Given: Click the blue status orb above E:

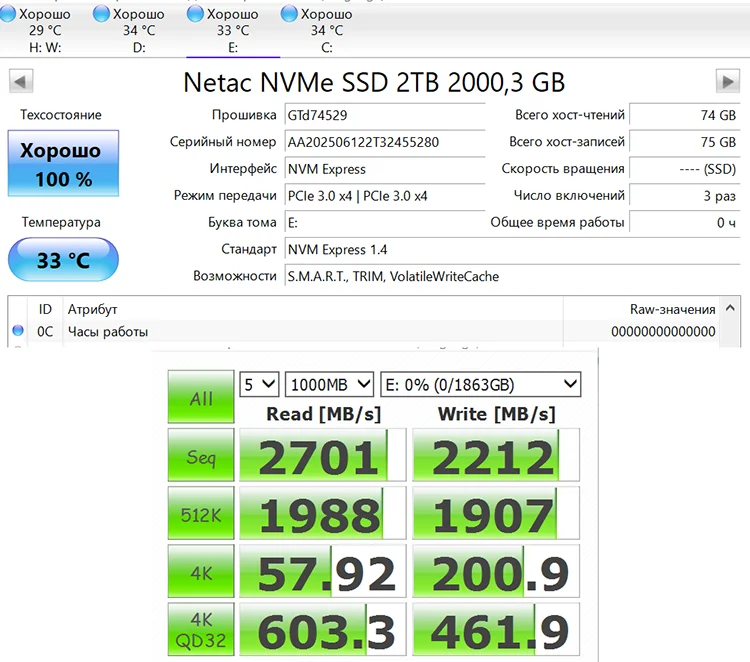Looking at the screenshot, I should pos(195,14).
